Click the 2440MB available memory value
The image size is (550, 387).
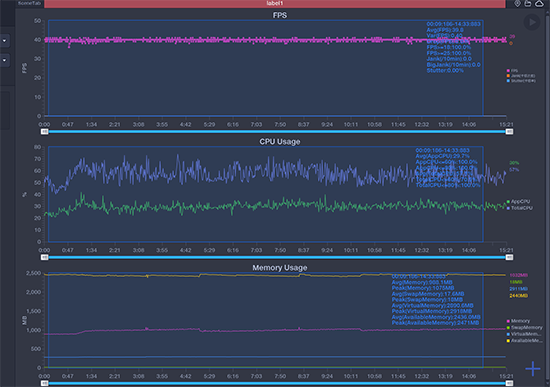[x=518, y=296]
